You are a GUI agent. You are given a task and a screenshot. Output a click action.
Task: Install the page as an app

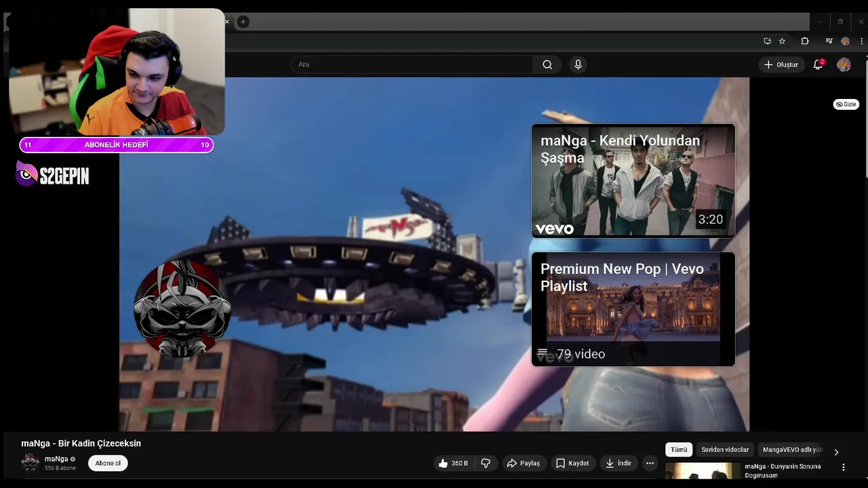(767, 41)
